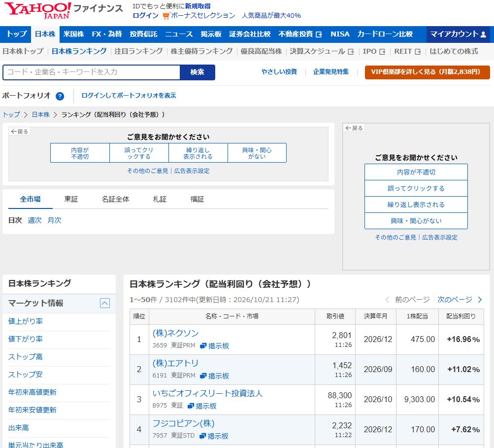Click external-link icon beside 決算スケジュール
The width and height of the screenshot is (494, 448).
(351, 52)
